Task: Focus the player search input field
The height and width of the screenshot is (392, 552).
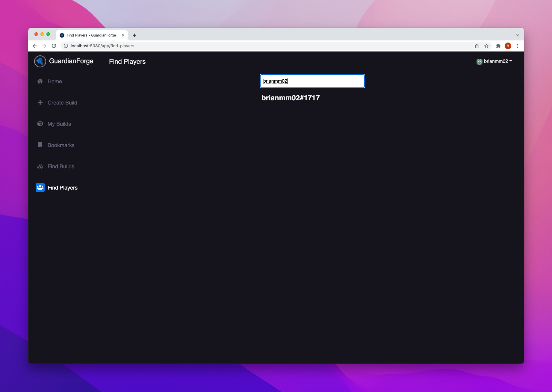Action: (312, 81)
